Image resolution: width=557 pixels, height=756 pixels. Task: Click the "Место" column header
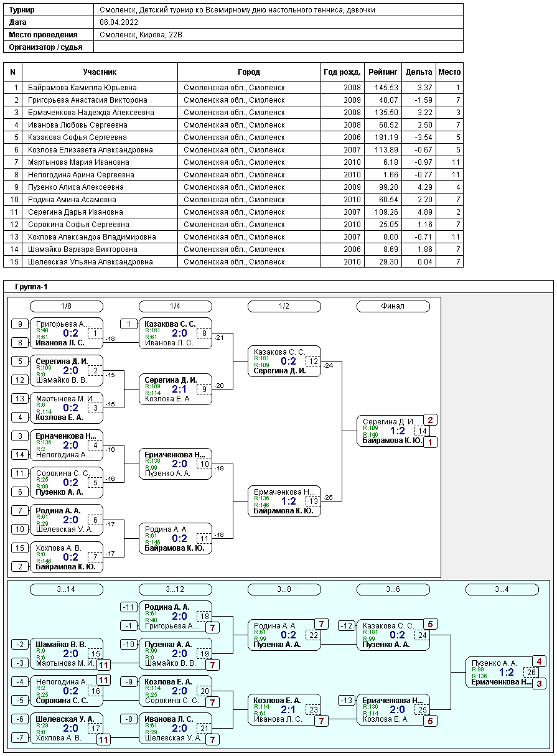[449, 72]
